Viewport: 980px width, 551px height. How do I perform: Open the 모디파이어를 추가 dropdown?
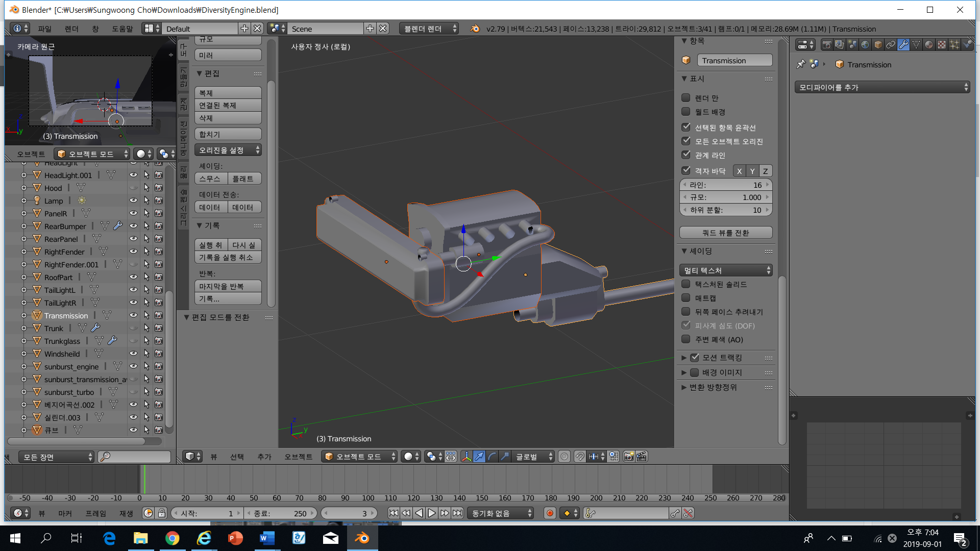[882, 87]
